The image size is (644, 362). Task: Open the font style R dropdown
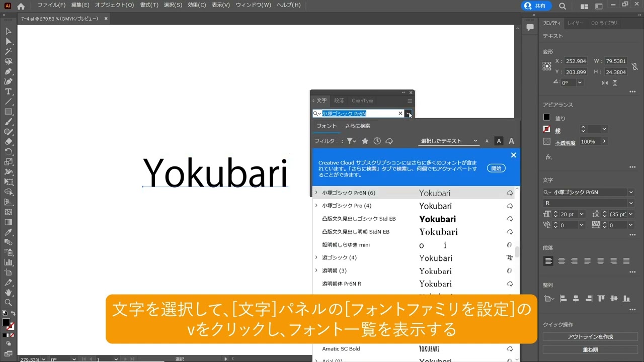631,203
